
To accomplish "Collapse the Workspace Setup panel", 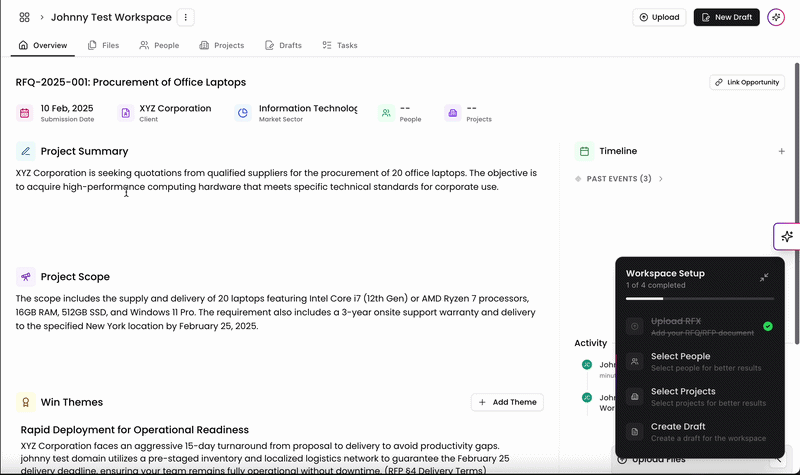I will pos(764,278).
